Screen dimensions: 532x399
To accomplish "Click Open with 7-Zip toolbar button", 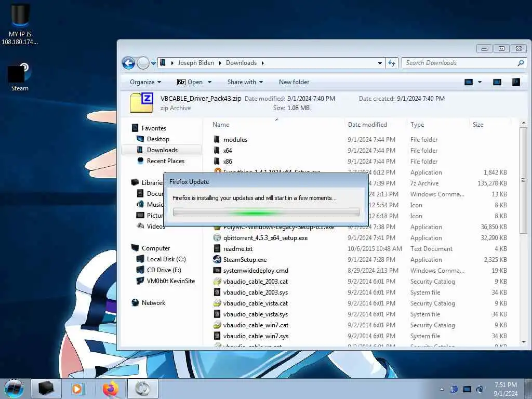I will click(190, 82).
